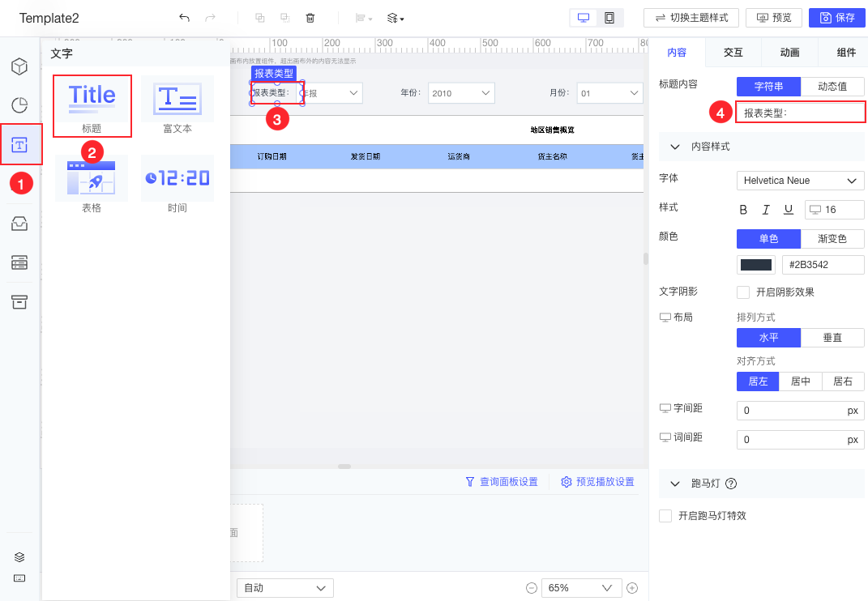Screen dimensions: 868x601
Task: Align text 居左
Action: 758,381
